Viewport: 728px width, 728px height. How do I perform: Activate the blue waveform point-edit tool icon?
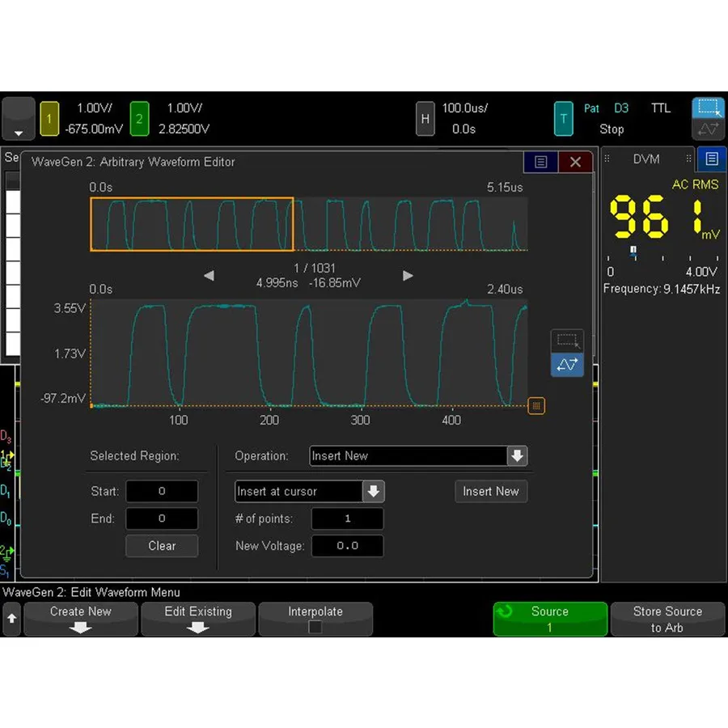pos(566,365)
